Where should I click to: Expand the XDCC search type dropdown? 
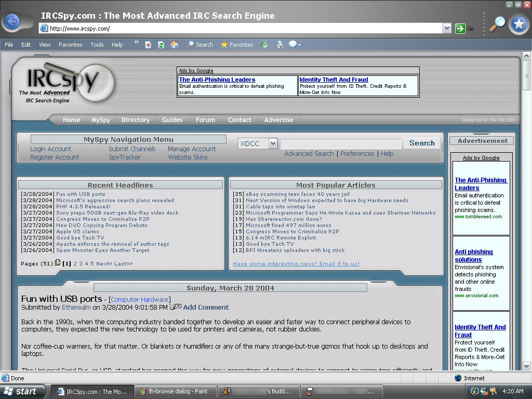273,144
